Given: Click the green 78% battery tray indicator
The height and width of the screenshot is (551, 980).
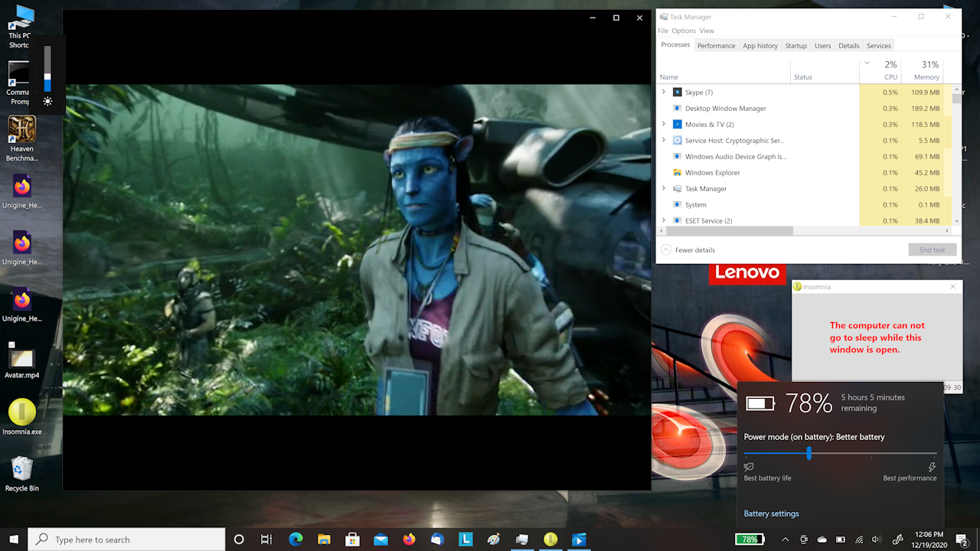Looking at the screenshot, I should [x=750, y=540].
